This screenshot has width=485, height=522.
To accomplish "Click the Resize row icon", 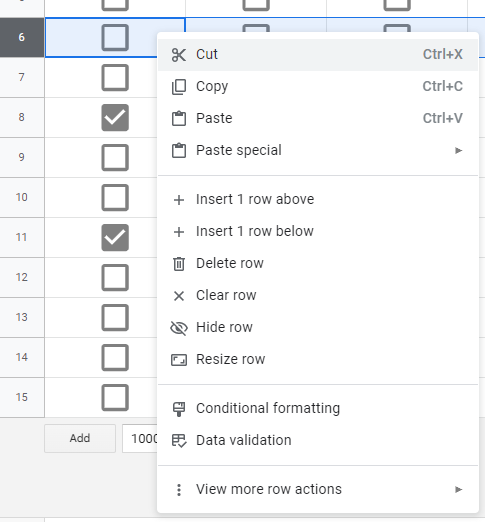I will coord(179,360).
